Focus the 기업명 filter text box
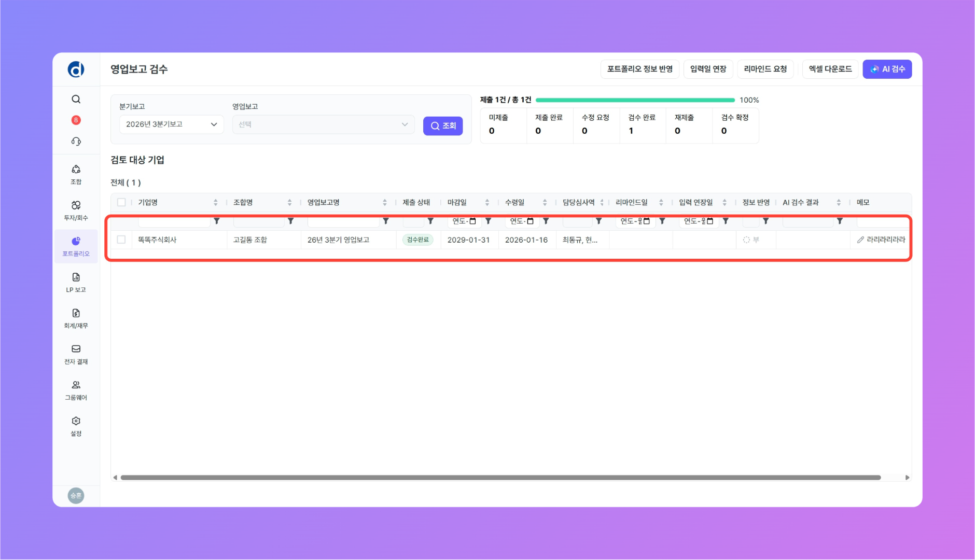The width and height of the screenshot is (975, 560). click(x=174, y=221)
